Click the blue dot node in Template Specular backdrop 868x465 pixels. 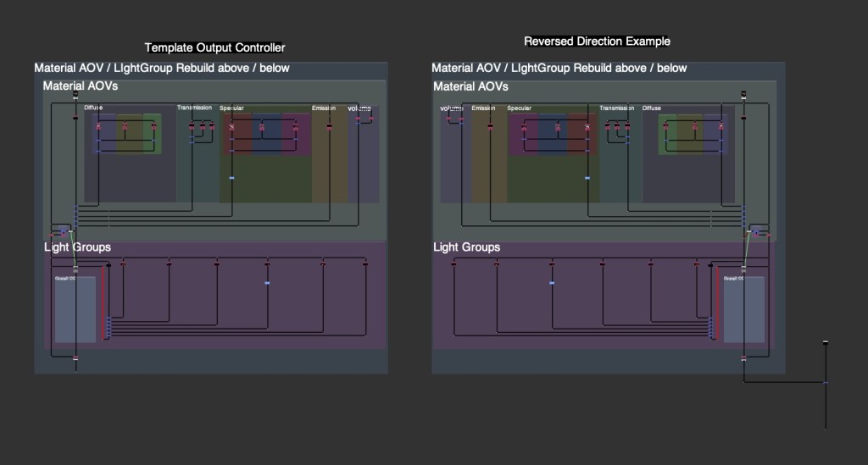pyautogui.click(x=231, y=178)
